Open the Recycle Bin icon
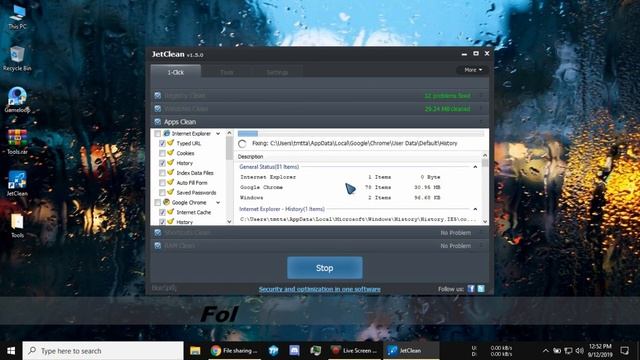640x360 pixels. point(17,59)
